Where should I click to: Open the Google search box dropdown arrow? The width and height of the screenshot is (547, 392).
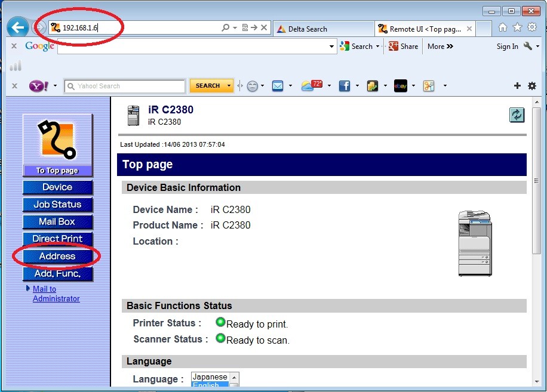[331, 47]
